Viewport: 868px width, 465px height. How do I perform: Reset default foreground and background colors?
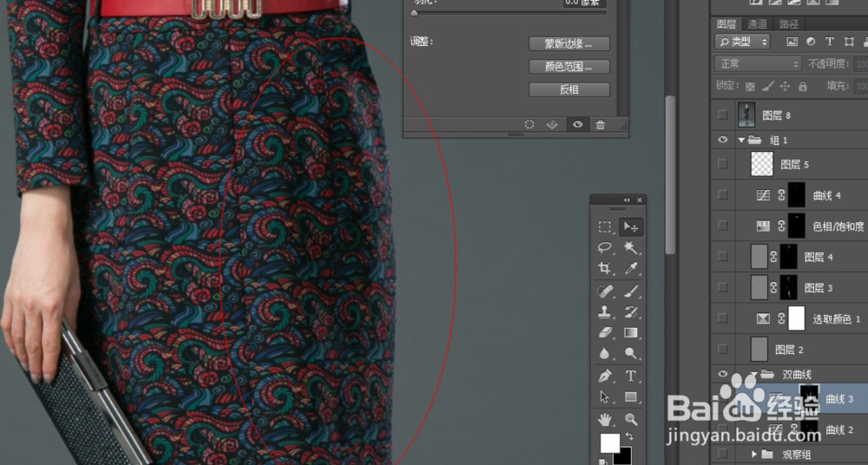(603, 462)
